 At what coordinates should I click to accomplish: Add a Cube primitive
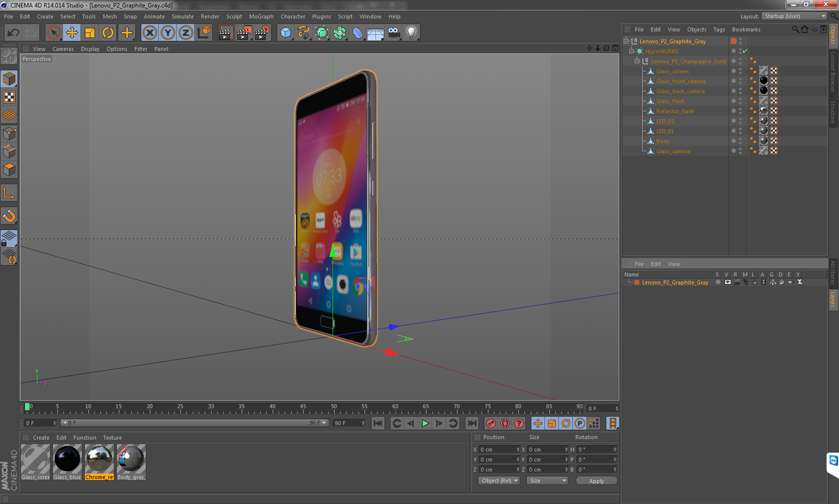[286, 33]
